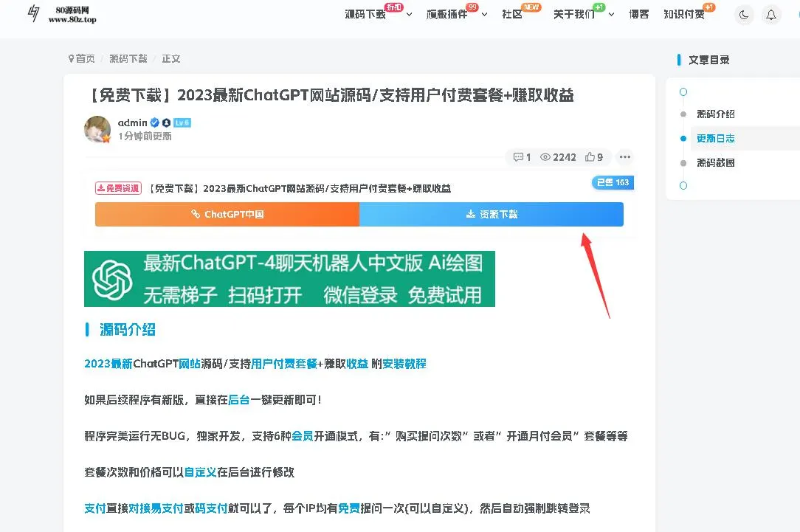
Task: Open 自定义 keyword link
Action: (x=200, y=472)
